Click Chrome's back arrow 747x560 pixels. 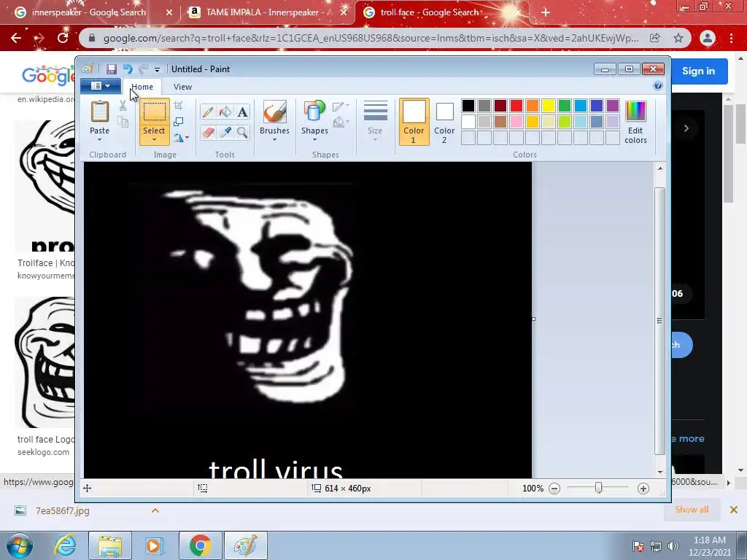(16, 38)
